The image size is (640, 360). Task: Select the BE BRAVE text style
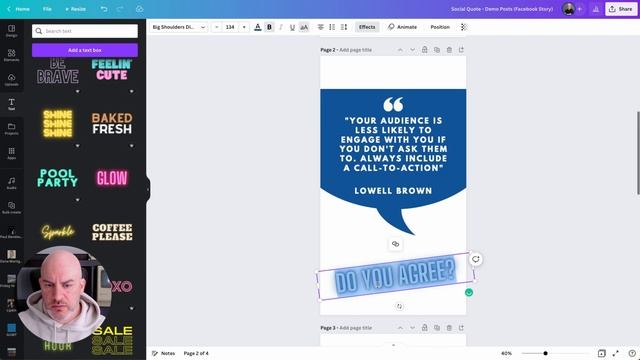[x=58, y=72]
